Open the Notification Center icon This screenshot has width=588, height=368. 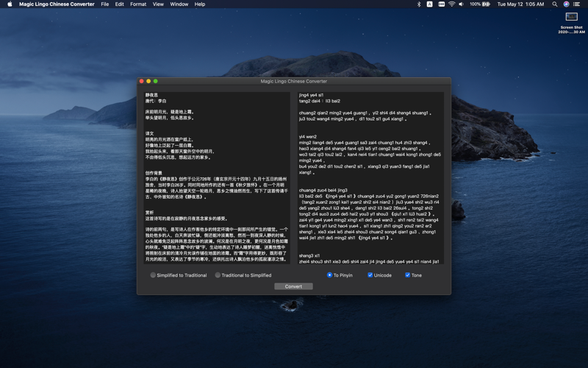pyautogui.click(x=578, y=4)
